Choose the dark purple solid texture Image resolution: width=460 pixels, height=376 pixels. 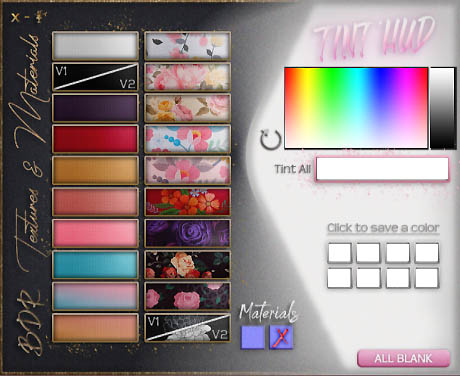pyautogui.click(x=95, y=108)
